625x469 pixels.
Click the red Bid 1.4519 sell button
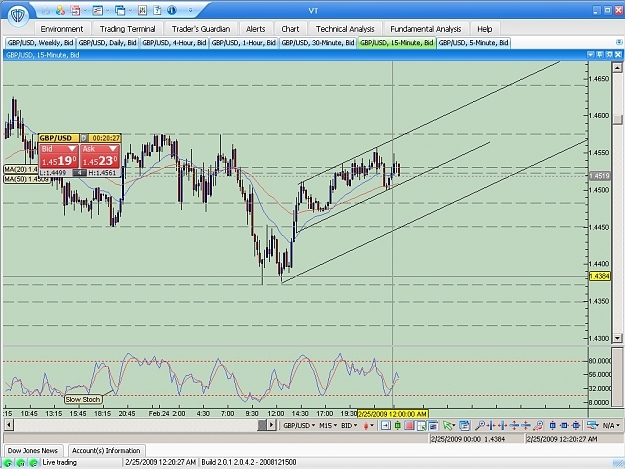pyautogui.click(x=59, y=157)
